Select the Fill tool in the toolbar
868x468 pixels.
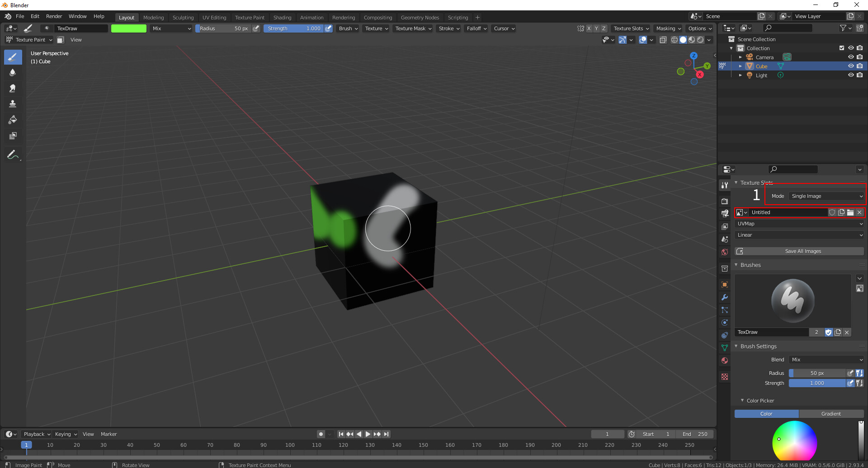click(13, 119)
